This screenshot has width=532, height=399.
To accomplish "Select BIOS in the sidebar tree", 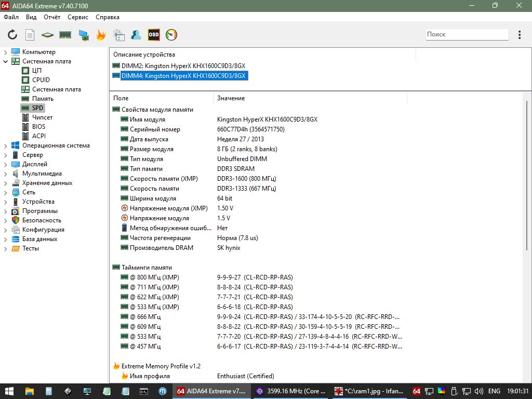I will [38, 127].
